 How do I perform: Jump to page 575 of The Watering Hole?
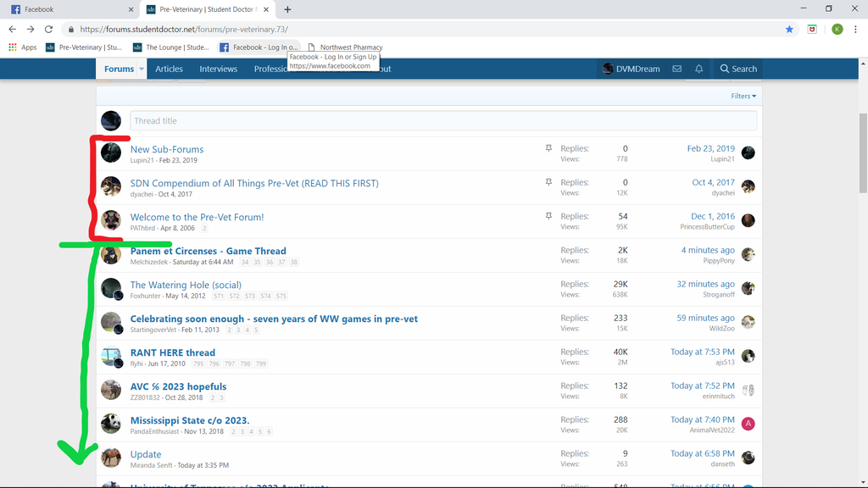[x=281, y=296]
